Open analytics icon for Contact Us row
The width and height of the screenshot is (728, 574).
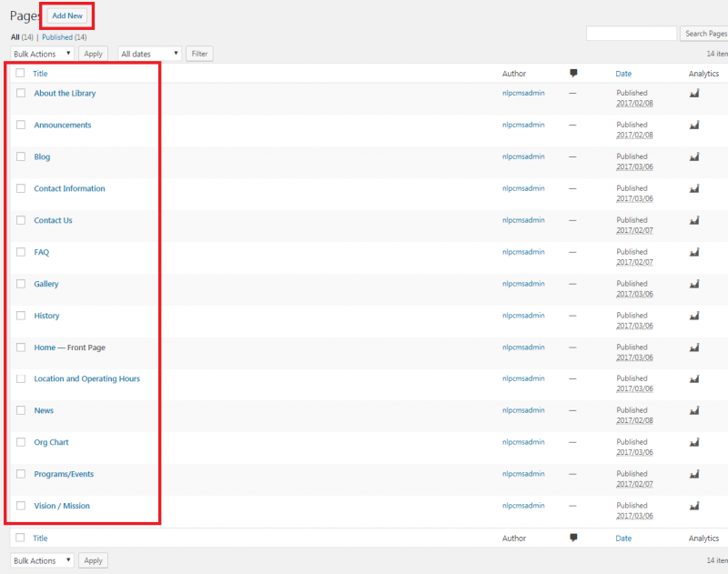pyautogui.click(x=694, y=221)
